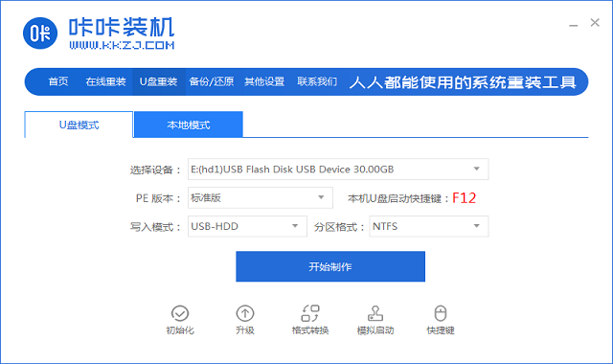Launch the 模拟启动 simulated boot icon
The height and width of the screenshot is (364, 613).
(375, 313)
